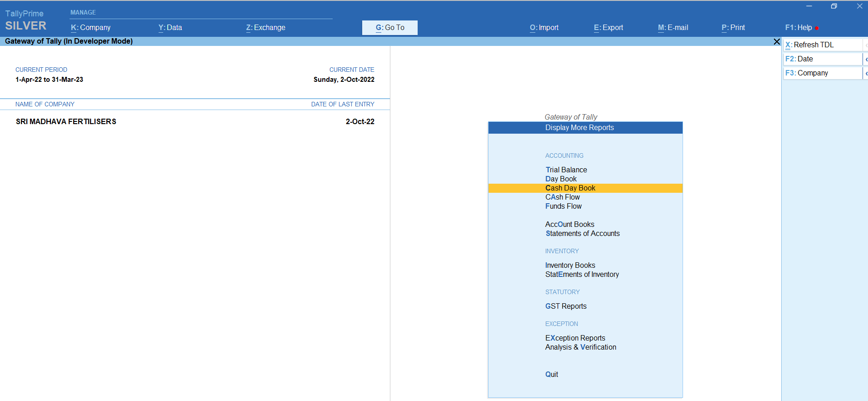Open Analysis & Verification
Image resolution: width=868 pixels, height=401 pixels.
(x=581, y=347)
